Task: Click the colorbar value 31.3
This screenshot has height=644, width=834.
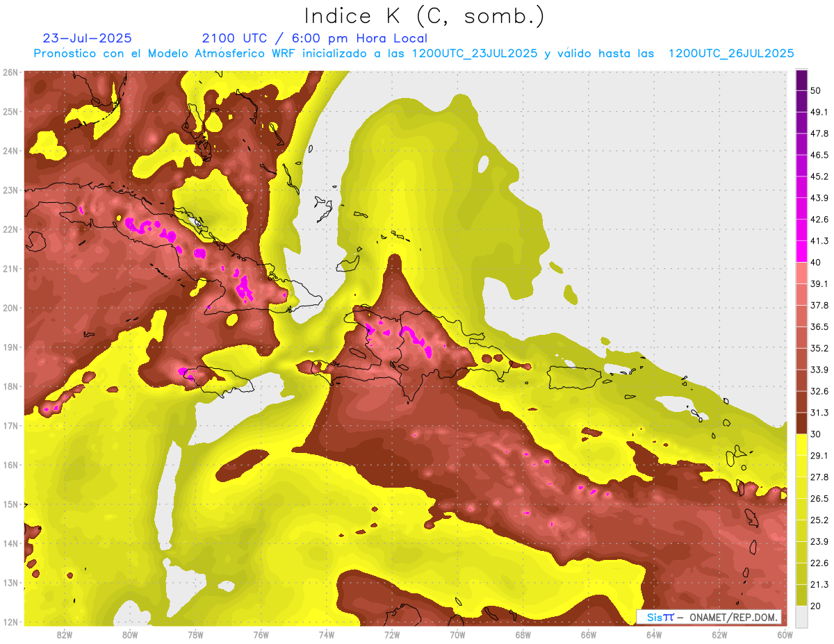Action: click(819, 413)
